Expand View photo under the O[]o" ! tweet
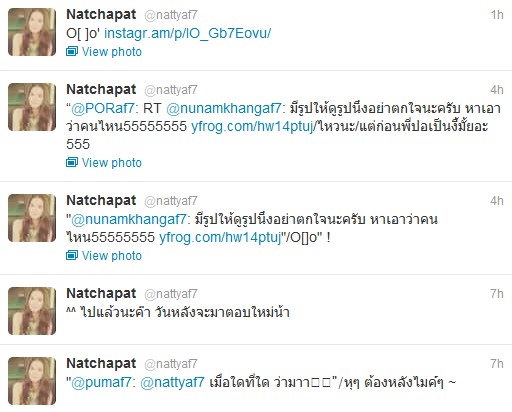Viewport: 512px width, 412px height. (112, 256)
